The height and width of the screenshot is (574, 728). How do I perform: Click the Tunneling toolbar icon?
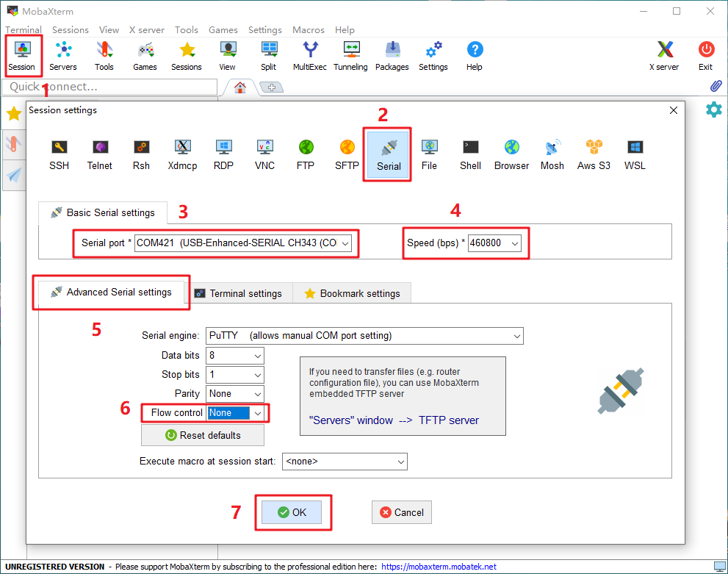click(350, 55)
